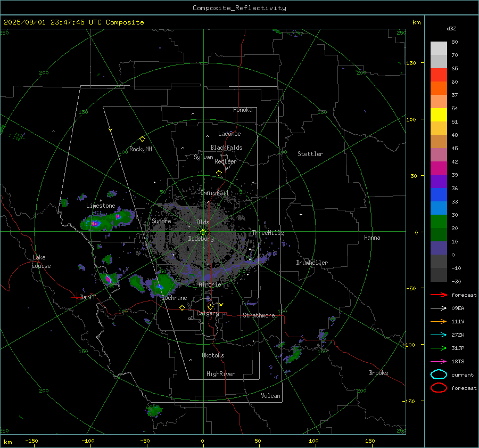Click the ThreeHills city label
The image size is (479, 448).
click(x=268, y=233)
